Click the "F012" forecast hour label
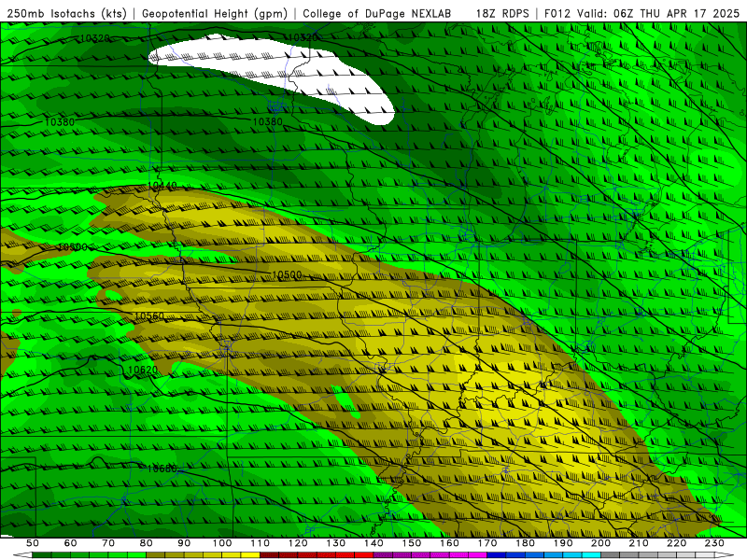Viewport: 747px width, 560px height. click(x=557, y=14)
